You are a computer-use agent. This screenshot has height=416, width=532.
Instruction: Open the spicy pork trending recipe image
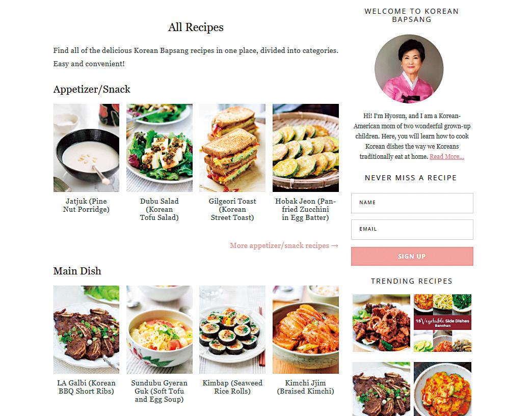381,323
